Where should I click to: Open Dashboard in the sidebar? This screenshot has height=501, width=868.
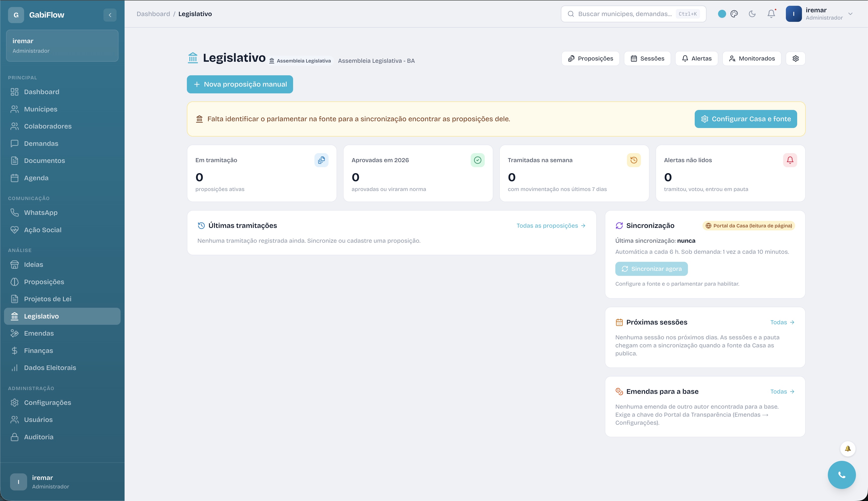[x=62, y=92]
